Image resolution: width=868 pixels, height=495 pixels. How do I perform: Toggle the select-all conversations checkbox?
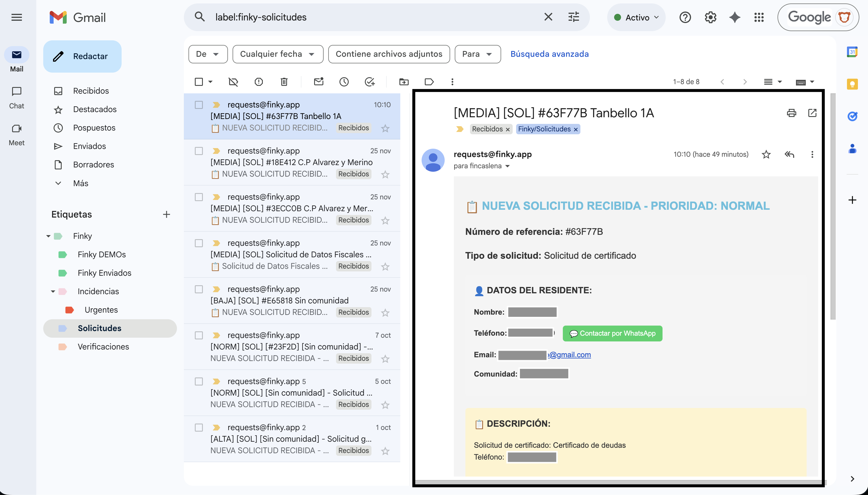click(x=199, y=82)
